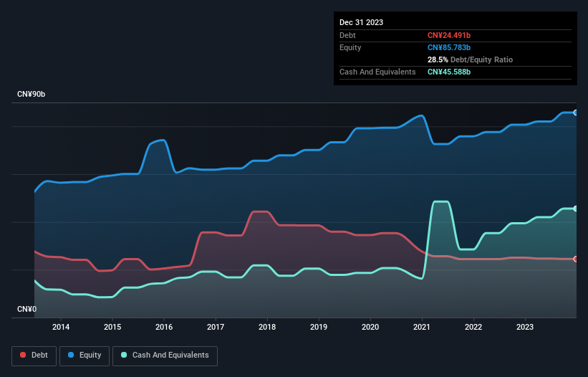Viewport: 588px width, 377px height.
Task: Click the 2021 x-axis label
Action: 422,327
